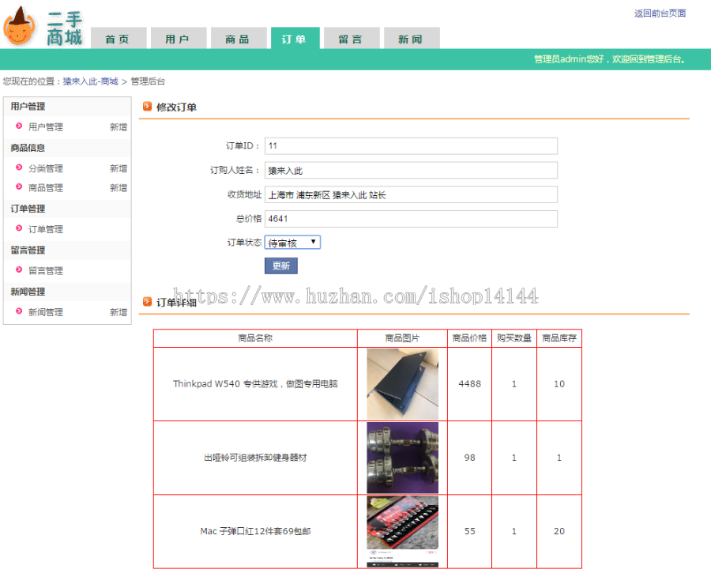Click the 商品库存 column header
The width and height of the screenshot is (711, 588).
coord(559,338)
